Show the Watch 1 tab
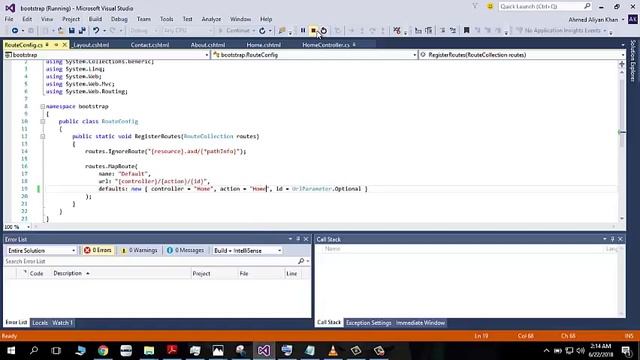 coord(62,323)
